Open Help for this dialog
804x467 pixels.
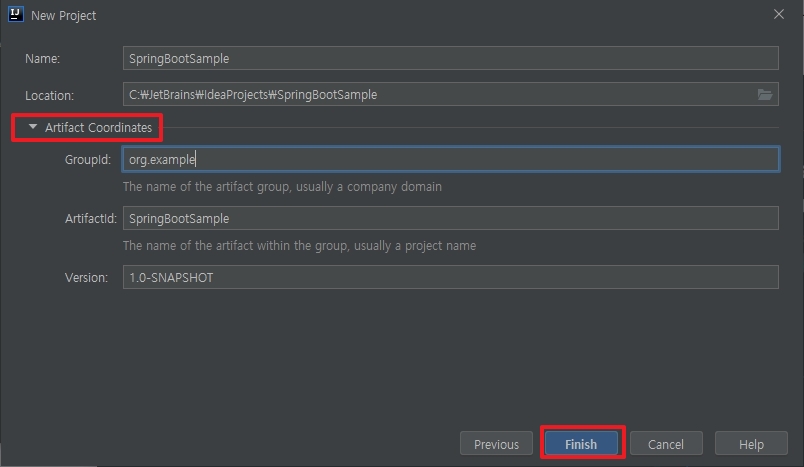click(x=751, y=444)
